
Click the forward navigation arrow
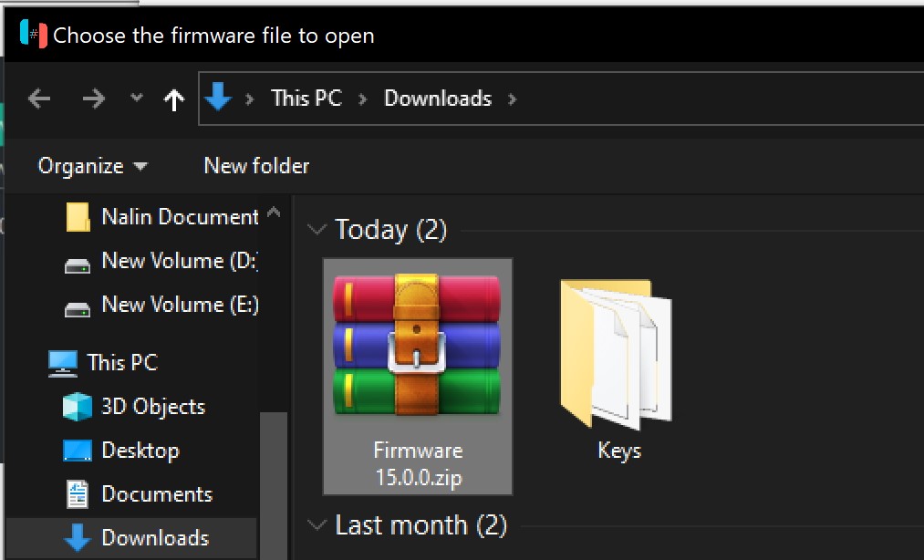94,99
